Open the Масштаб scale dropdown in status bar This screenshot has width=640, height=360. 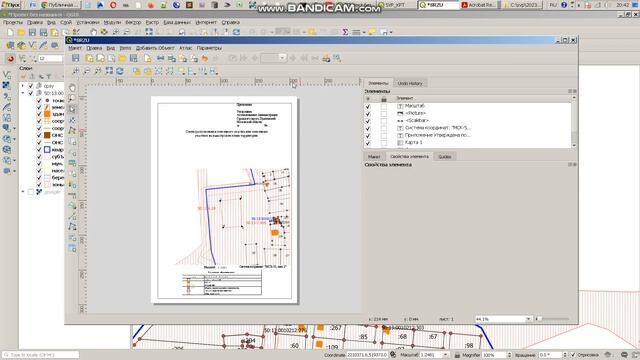coord(446,355)
